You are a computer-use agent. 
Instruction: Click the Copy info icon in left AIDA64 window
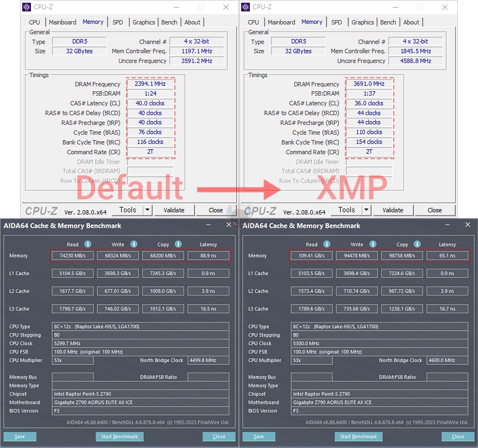[x=179, y=244]
